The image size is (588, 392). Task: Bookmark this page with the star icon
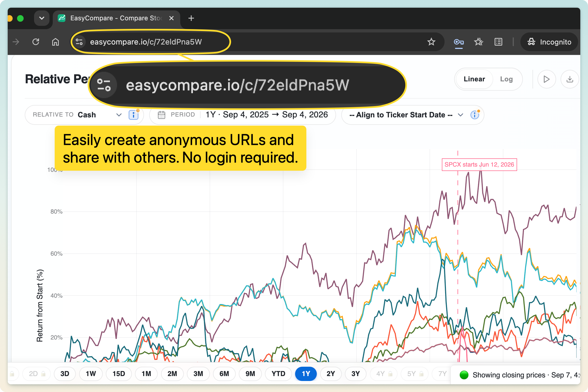[x=431, y=42]
